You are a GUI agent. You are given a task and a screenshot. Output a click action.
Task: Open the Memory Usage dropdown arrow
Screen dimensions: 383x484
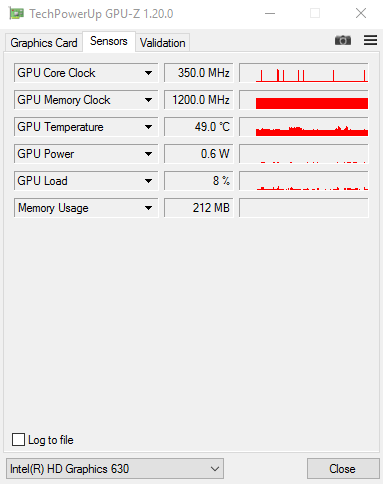coord(149,208)
